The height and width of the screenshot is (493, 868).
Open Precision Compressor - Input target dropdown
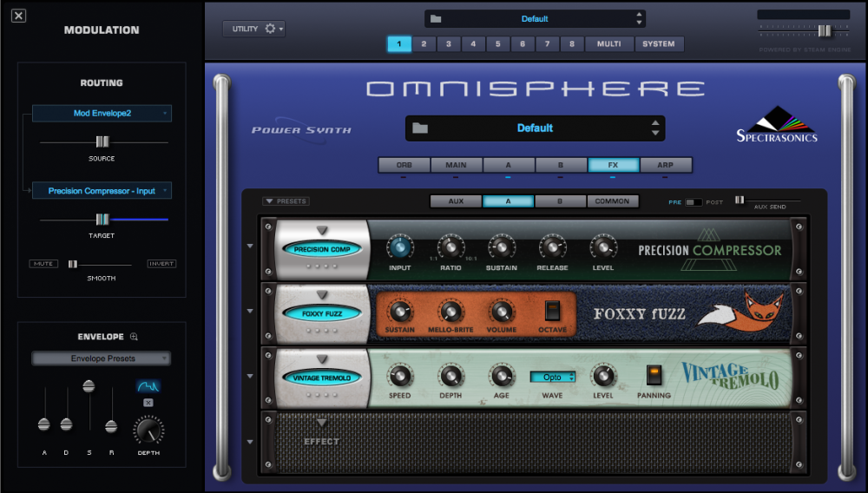tap(102, 191)
